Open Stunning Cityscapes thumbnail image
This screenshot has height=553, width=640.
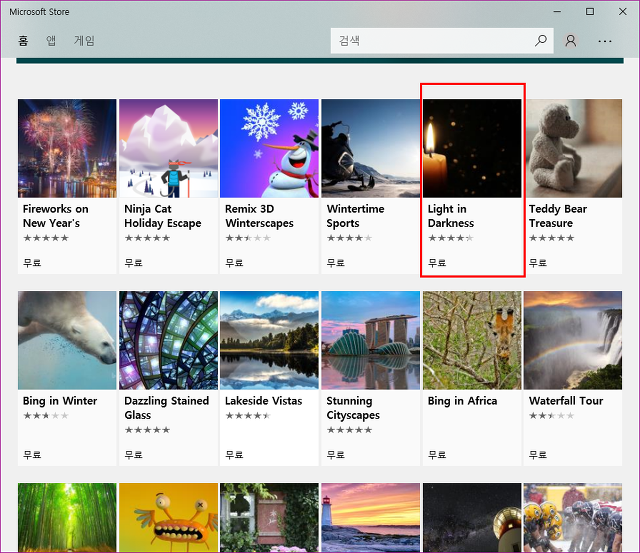click(x=371, y=340)
